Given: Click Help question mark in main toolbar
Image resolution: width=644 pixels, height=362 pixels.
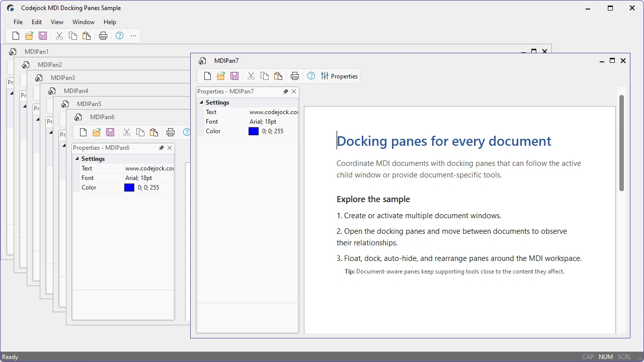Looking at the screenshot, I should tap(119, 36).
